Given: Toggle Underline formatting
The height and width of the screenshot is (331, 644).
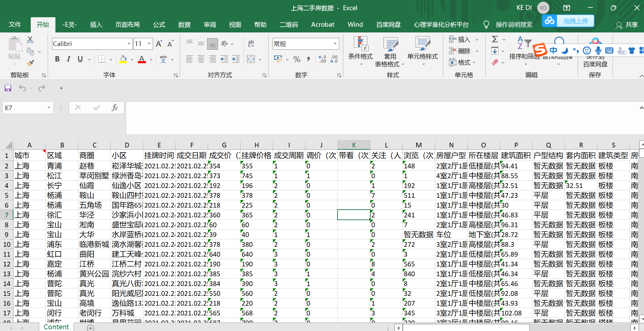Looking at the screenshot, I should pyautogui.click(x=80, y=59).
